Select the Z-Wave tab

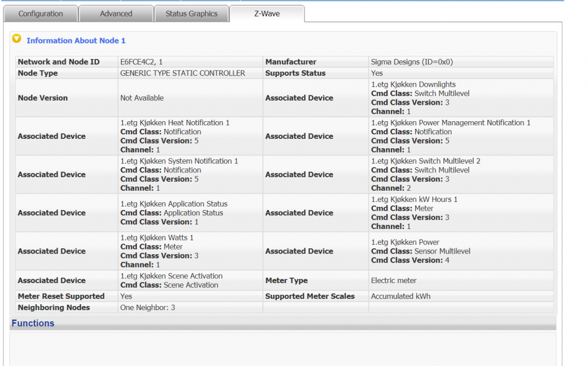point(267,14)
